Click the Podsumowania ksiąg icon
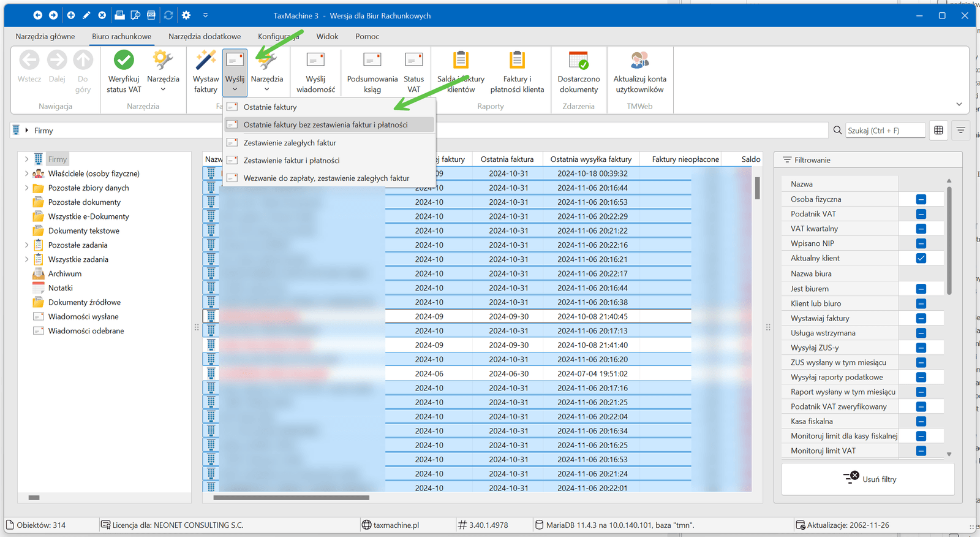This screenshot has width=980, height=537. pyautogui.click(x=372, y=61)
